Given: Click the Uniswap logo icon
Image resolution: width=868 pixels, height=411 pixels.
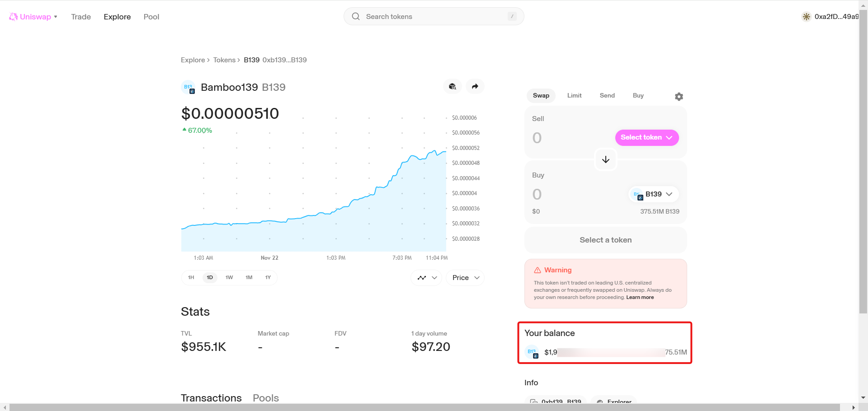Looking at the screenshot, I should click(x=14, y=17).
